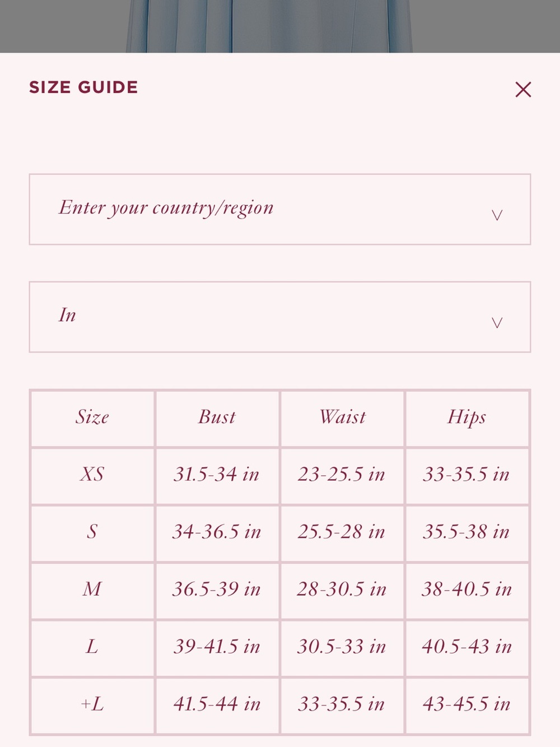Image resolution: width=560 pixels, height=747 pixels.
Task: Click the unit selector chevron arrow
Action: click(x=497, y=323)
